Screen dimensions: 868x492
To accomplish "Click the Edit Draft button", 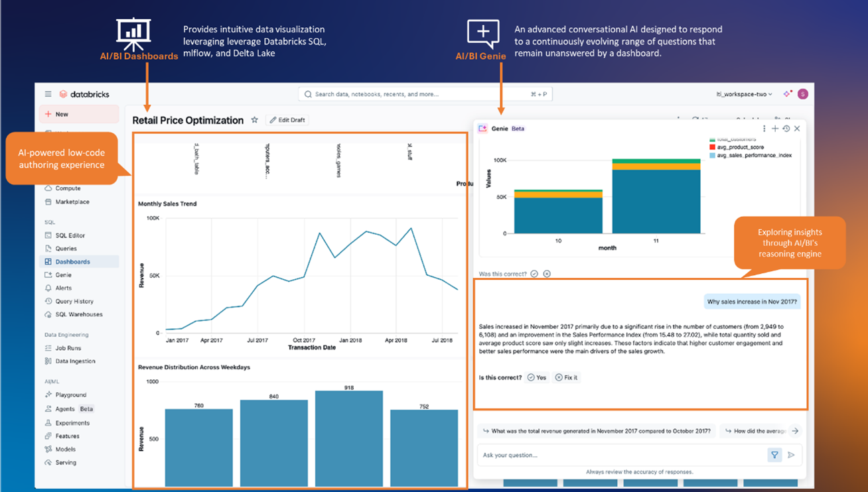I will (287, 120).
